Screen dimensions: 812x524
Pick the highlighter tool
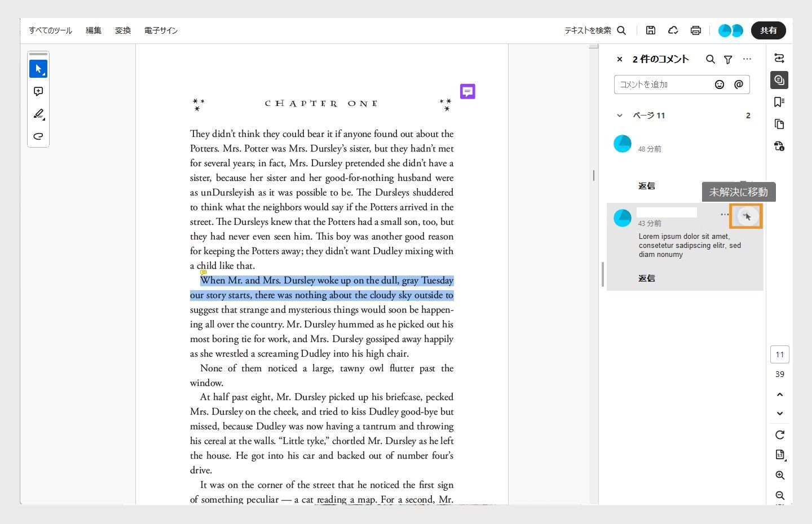38,114
